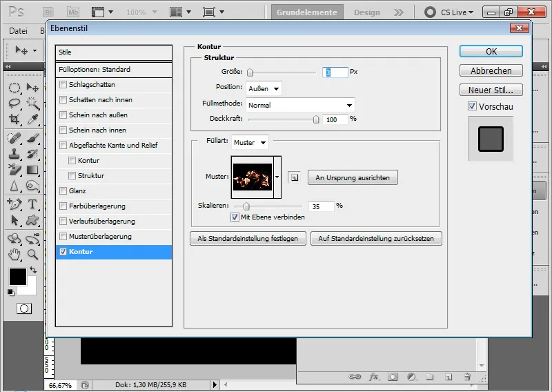Select the Clone Stamp tool

tap(14, 154)
